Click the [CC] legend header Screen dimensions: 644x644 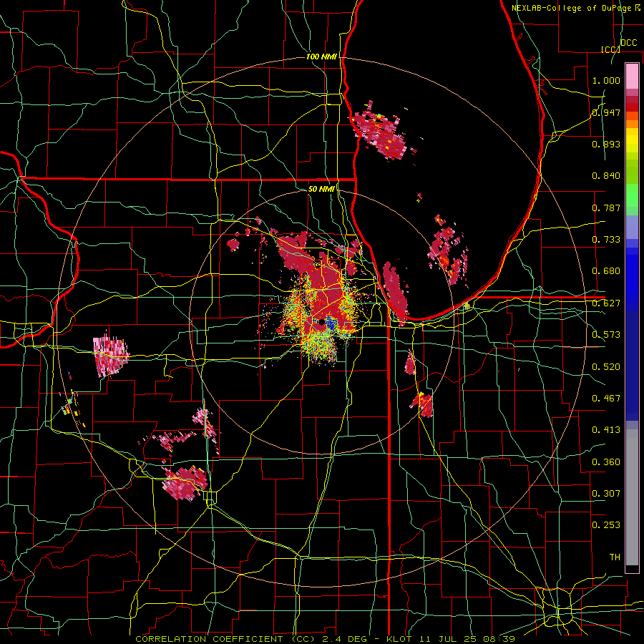[610, 49]
